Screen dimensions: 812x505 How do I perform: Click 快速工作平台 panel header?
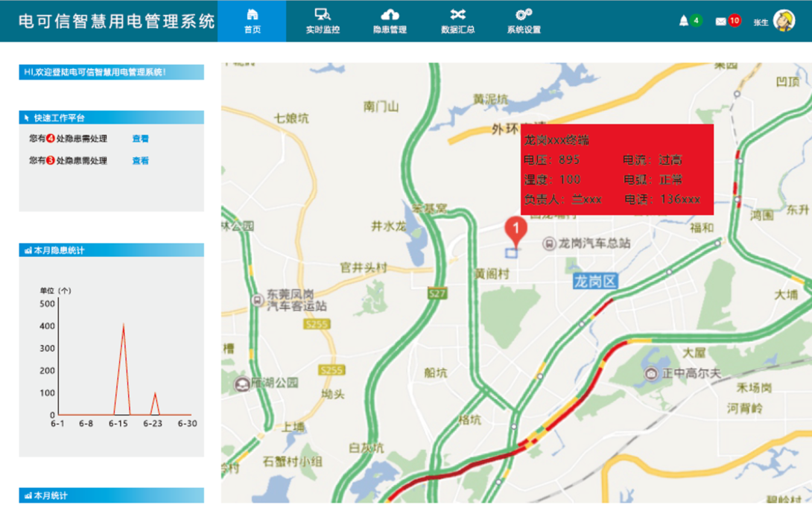111,118
